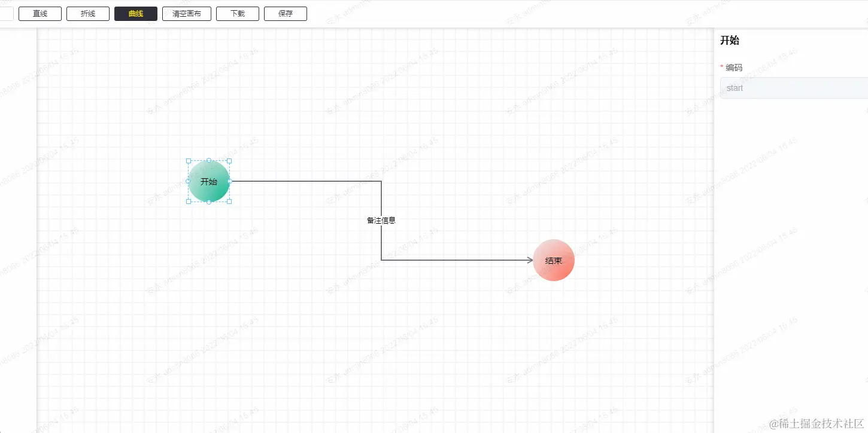Click the top-right square resize handle
The width and height of the screenshot is (868, 433).
point(229,161)
